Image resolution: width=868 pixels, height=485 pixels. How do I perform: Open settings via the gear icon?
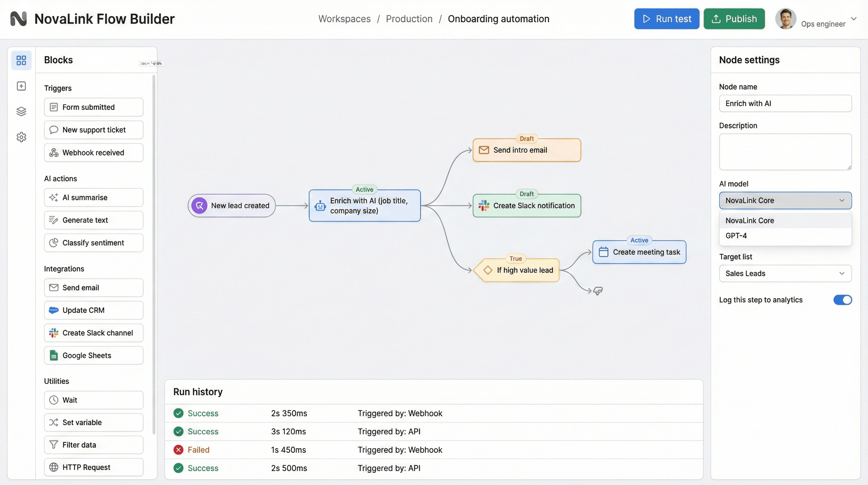pyautogui.click(x=21, y=137)
